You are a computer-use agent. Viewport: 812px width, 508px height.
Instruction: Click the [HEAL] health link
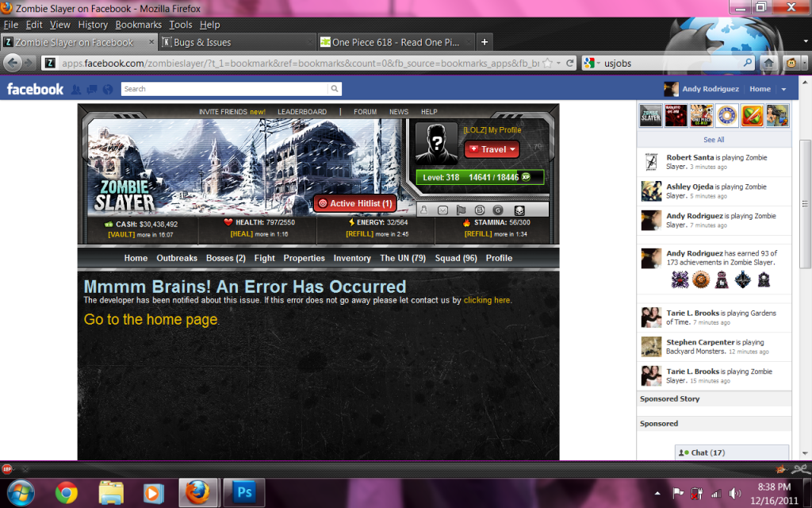(x=242, y=234)
